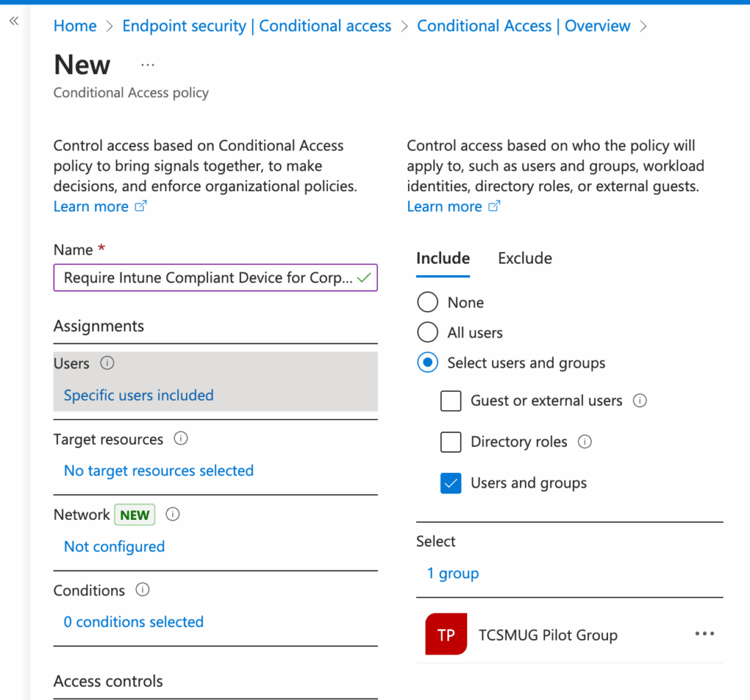
Task: Open the 1 group selection link
Action: pos(453,573)
